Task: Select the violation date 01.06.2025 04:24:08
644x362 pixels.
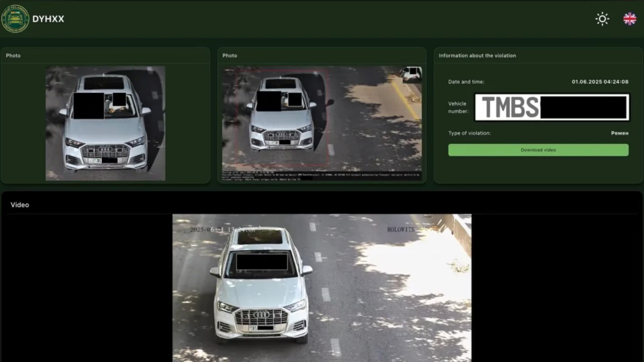Action: pos(600,82)
